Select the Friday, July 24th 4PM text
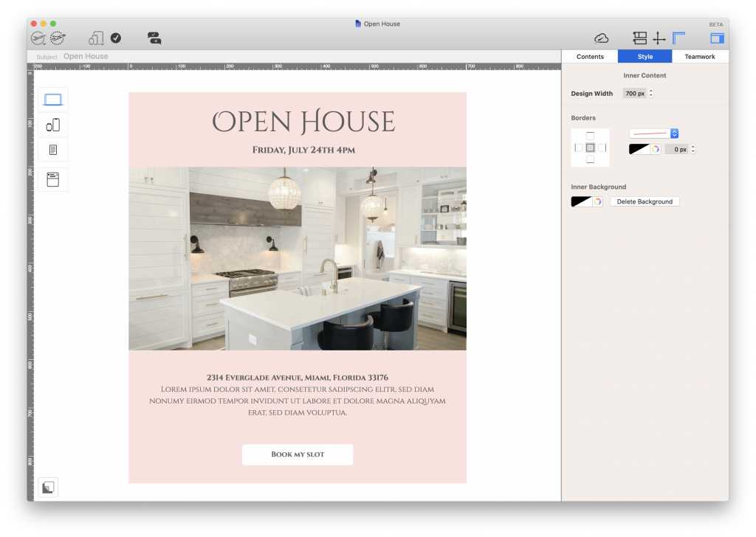 pyautogui.click(x=303, y=150)
